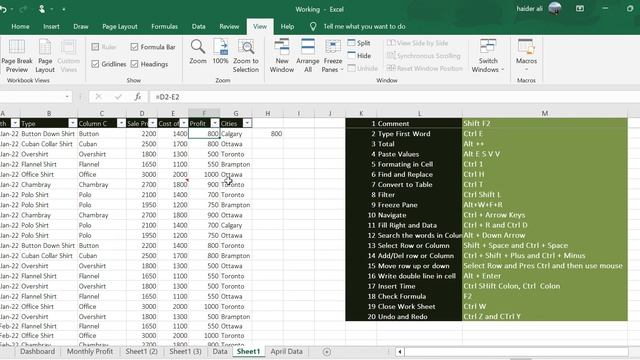This screenshot has width=640, height=360.
Task: Add a new sheet with plus icon
Action: tap(327, 351)
